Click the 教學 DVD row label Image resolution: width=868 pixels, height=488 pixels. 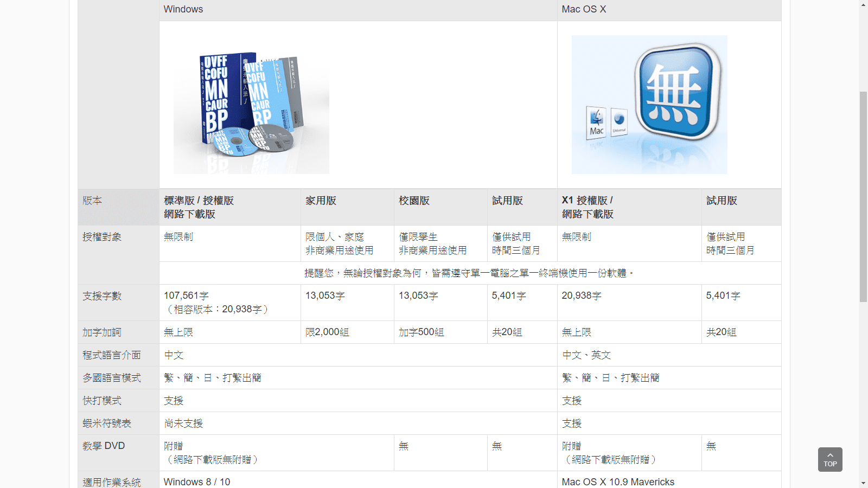tap(104, 446)
